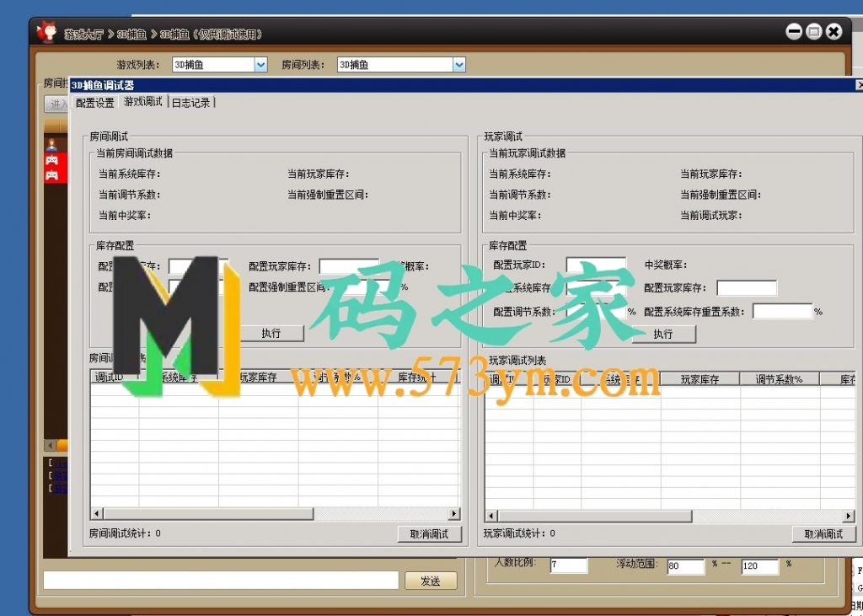The height and width of the screenshot is (616, 863).
Task: Click room list scrollbar right arrow
Action: point(454,513)
